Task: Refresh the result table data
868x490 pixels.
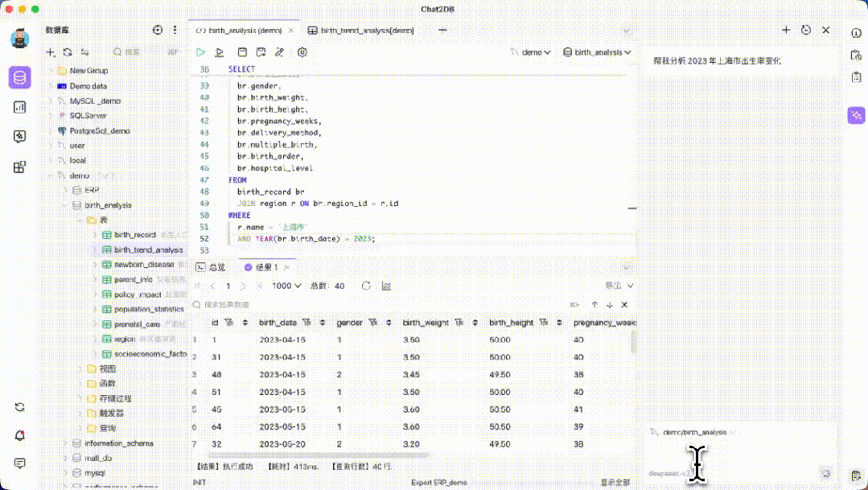Action: point(366,286)
